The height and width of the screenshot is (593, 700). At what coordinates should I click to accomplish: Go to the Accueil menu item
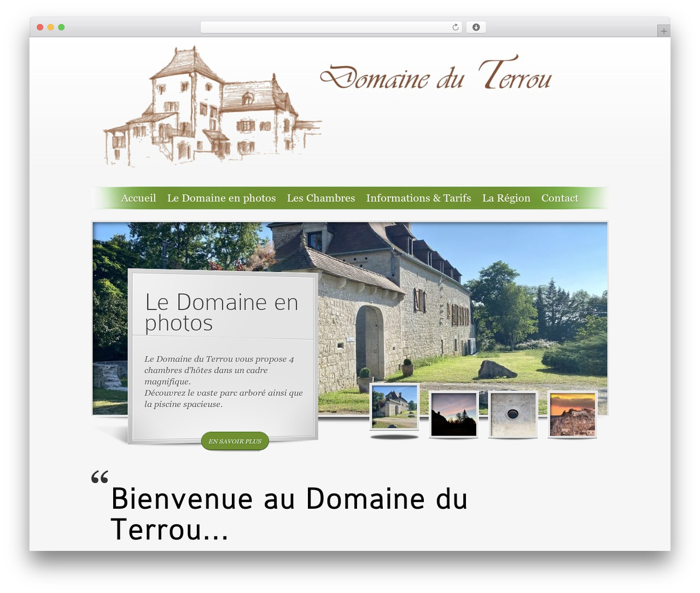(138, 198)
